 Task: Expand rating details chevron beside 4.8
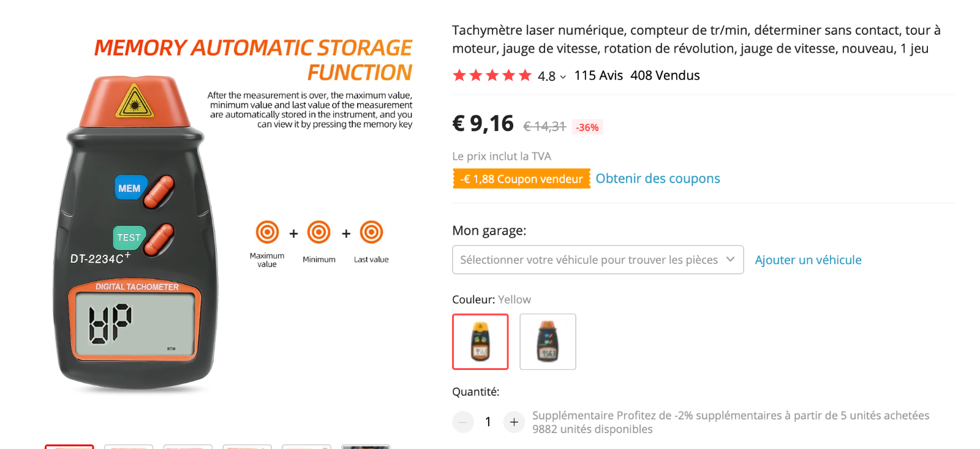563,77
